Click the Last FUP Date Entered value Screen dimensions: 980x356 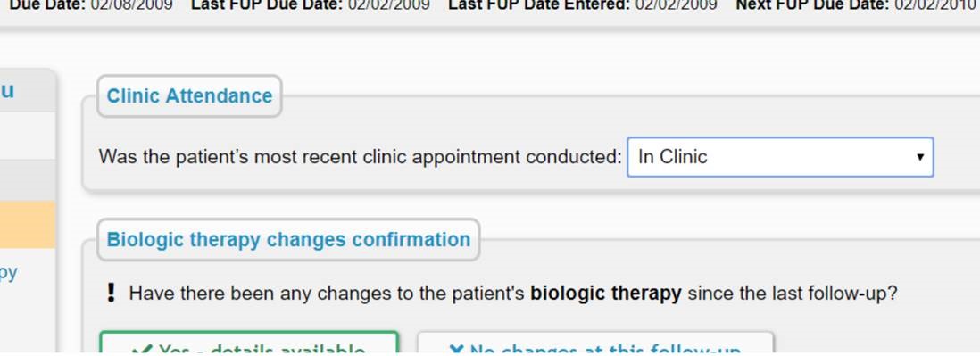[676, 5]
